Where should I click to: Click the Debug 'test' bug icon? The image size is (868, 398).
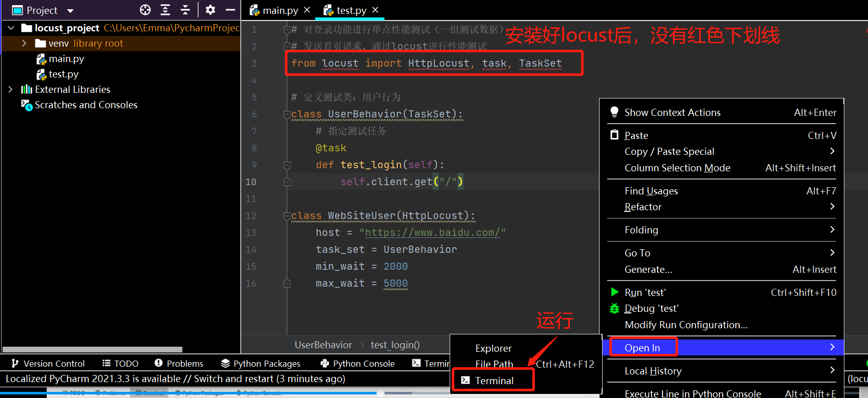[614, 308]
